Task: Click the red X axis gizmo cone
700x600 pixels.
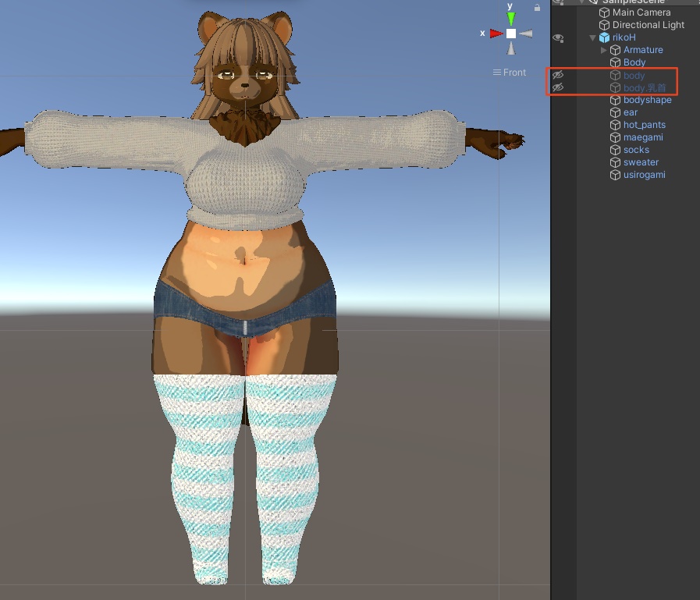Action: point(496,34)
